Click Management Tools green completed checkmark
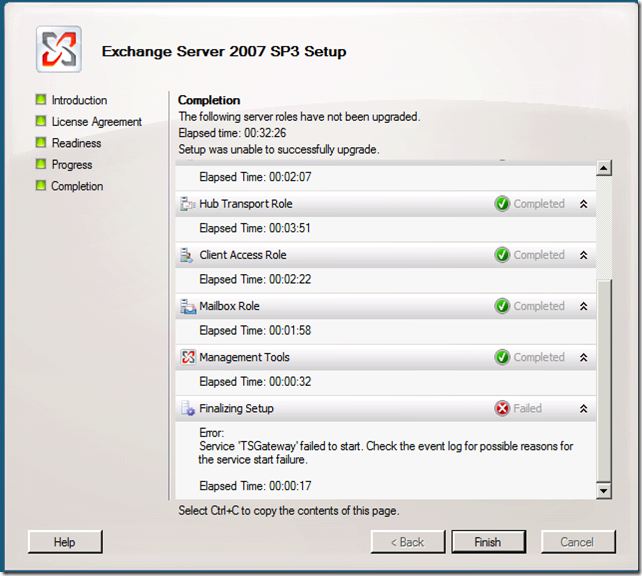This screenshot has width=642, height=576. point(502,357)
